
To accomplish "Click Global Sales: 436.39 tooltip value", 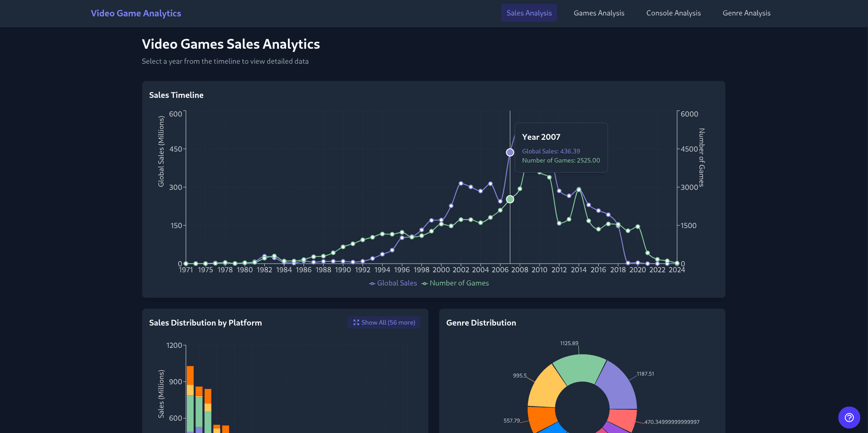I will point(551,151).
